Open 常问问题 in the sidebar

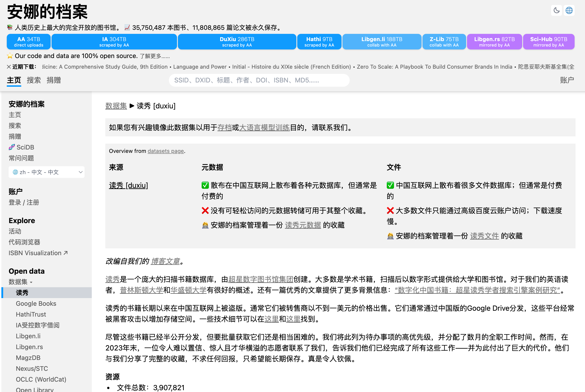point(21,158)
